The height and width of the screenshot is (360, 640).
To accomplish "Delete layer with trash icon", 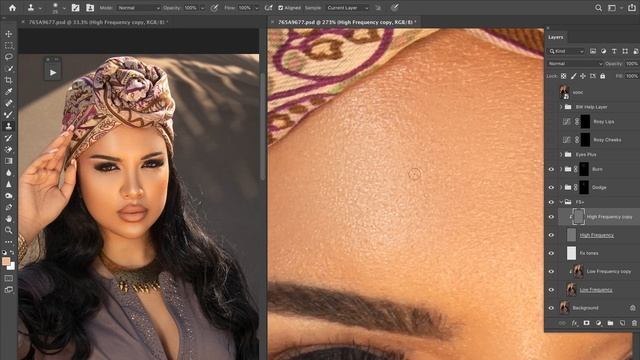I will tap(634, 323).
